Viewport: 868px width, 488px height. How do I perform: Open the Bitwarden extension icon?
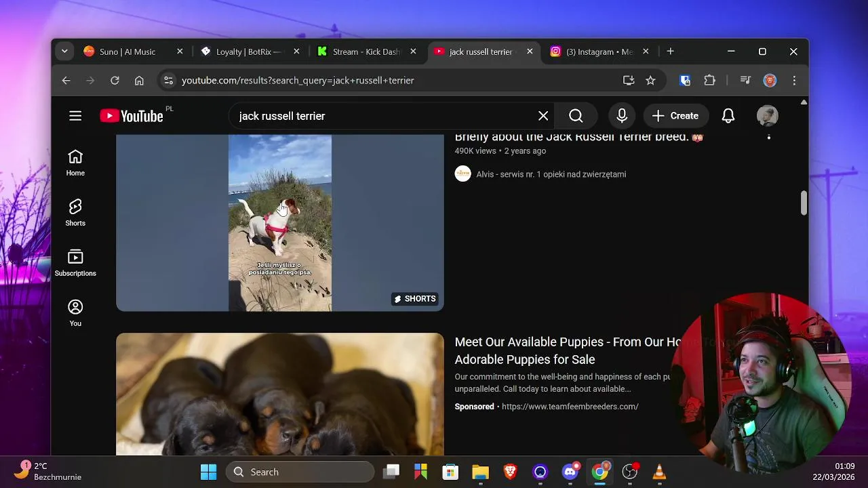685,80
